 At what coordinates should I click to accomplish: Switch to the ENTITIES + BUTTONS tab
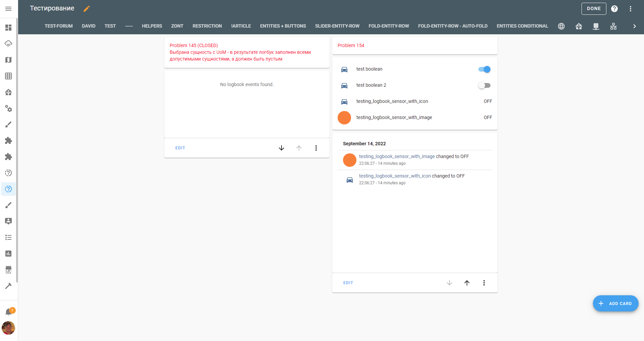(x=283, y=26)
